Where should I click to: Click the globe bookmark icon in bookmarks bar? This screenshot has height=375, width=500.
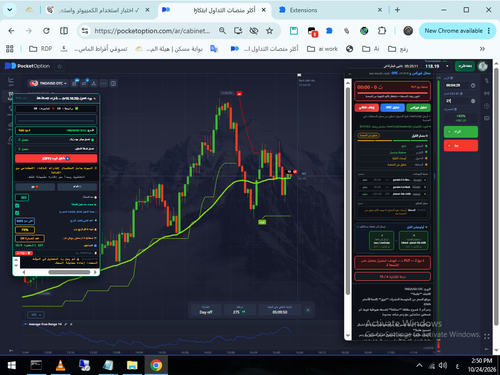[349, 49]
